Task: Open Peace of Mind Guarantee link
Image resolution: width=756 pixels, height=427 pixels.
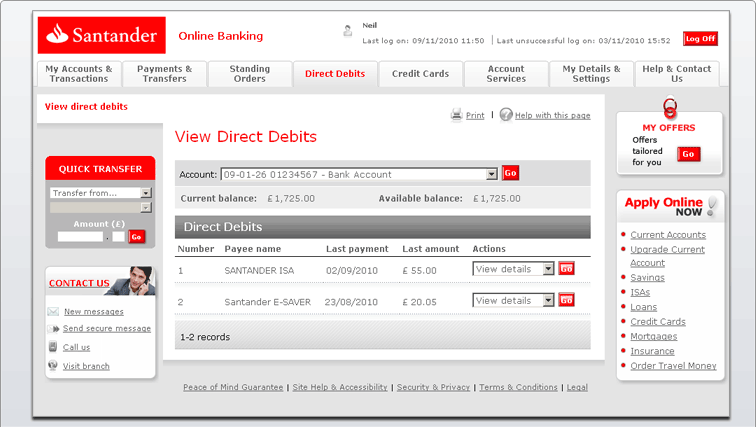Action: point(233,387)
